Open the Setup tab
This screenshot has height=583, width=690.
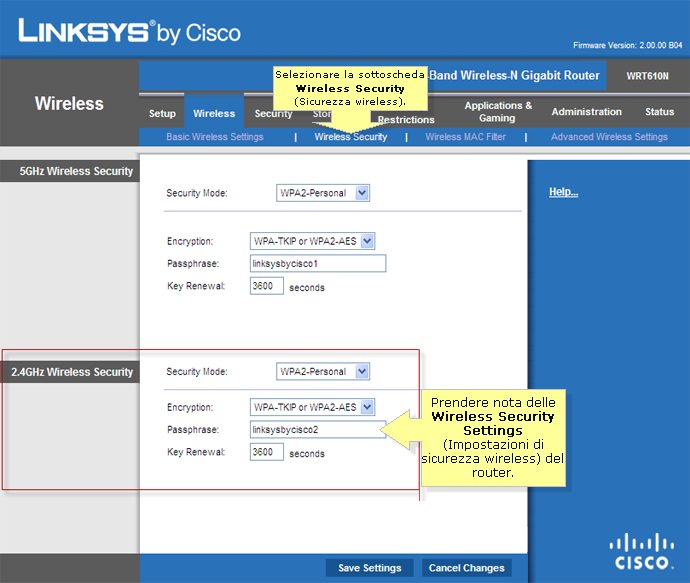(x=162, y=114)
